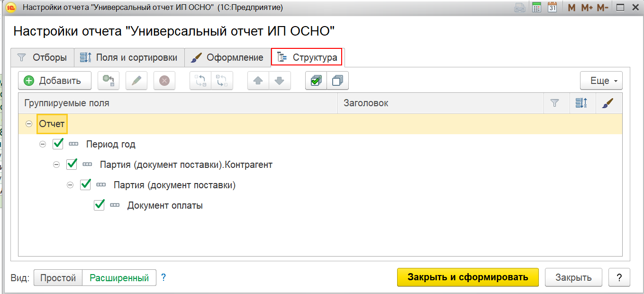644x294 pixels.
Task: Click the pencil edit icon
Action: (136, 81)
